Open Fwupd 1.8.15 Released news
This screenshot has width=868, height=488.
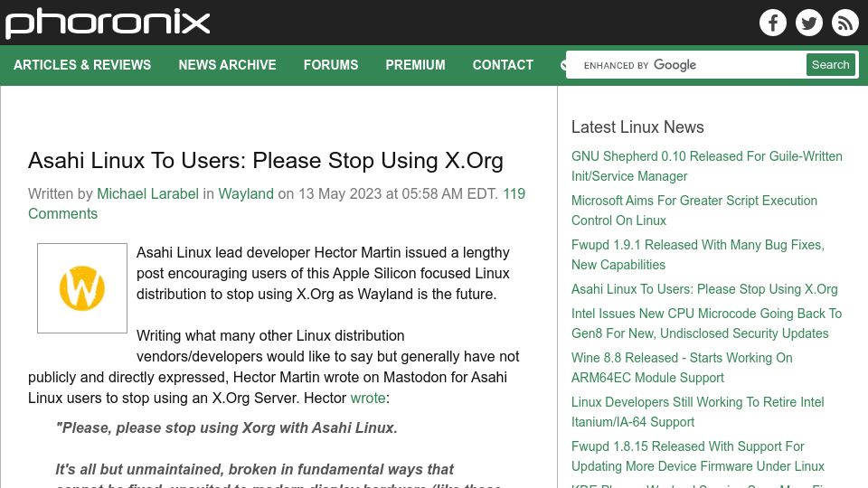click(x=697, y=455)
